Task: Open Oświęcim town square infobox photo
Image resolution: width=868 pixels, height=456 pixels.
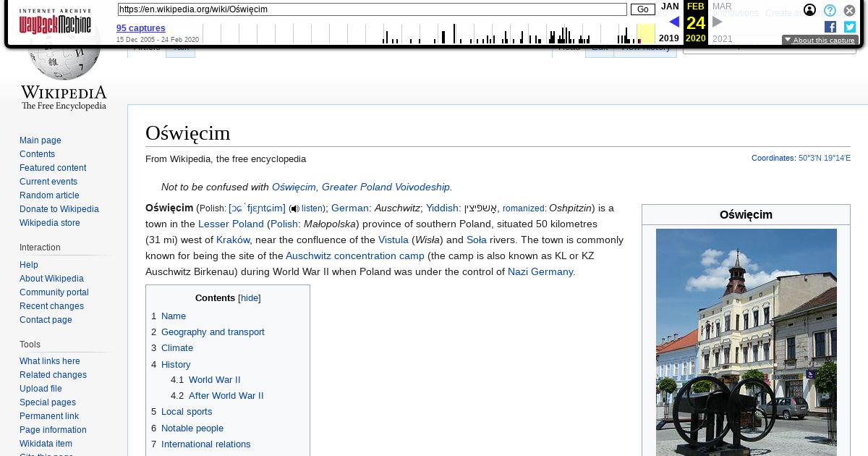Action: coord(746,342)
